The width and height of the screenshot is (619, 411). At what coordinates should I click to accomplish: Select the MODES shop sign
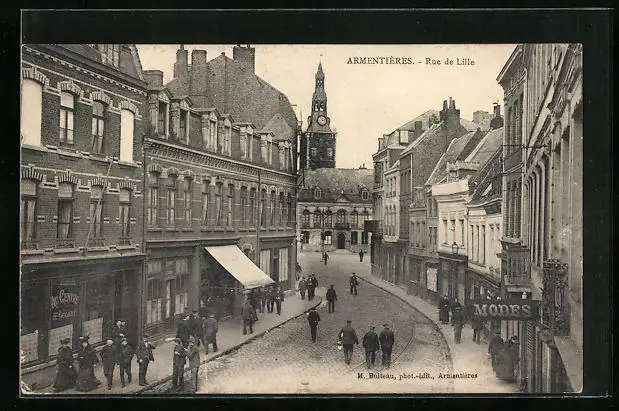pyautogui.click(x=502, y=310)
